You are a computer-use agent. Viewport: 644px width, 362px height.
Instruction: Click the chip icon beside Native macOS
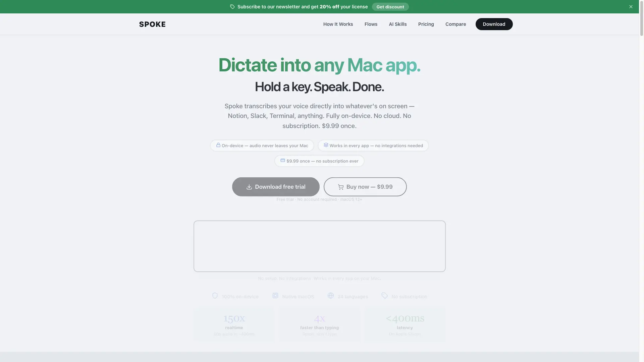(x=275, y=296)
